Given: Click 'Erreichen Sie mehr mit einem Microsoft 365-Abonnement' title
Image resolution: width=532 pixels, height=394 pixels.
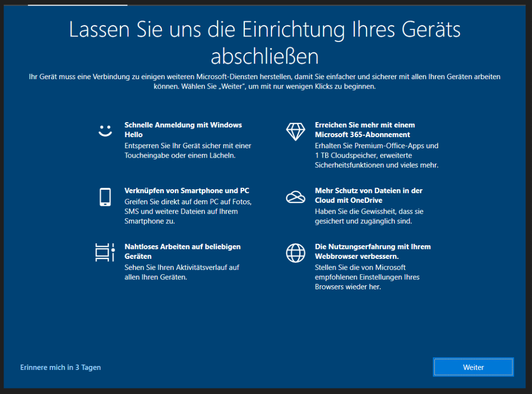Looking at the screenshot, I should [x=365, y=130].
